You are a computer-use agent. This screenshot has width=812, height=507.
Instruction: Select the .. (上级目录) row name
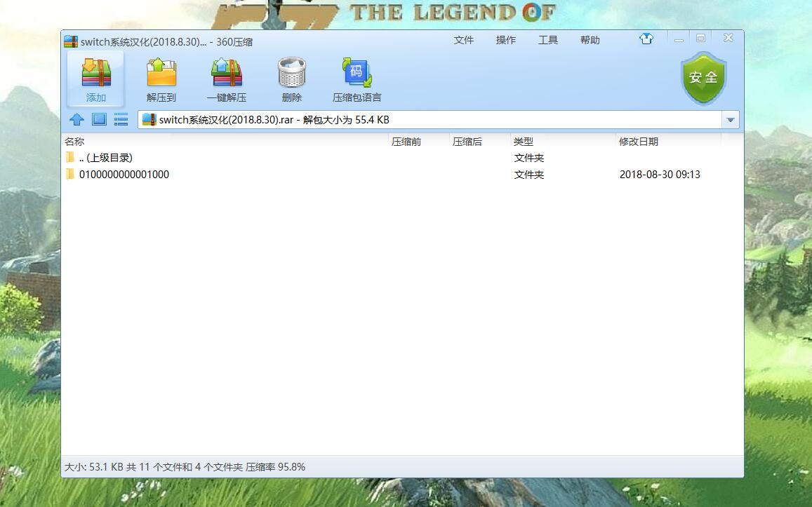coord(106,158)
